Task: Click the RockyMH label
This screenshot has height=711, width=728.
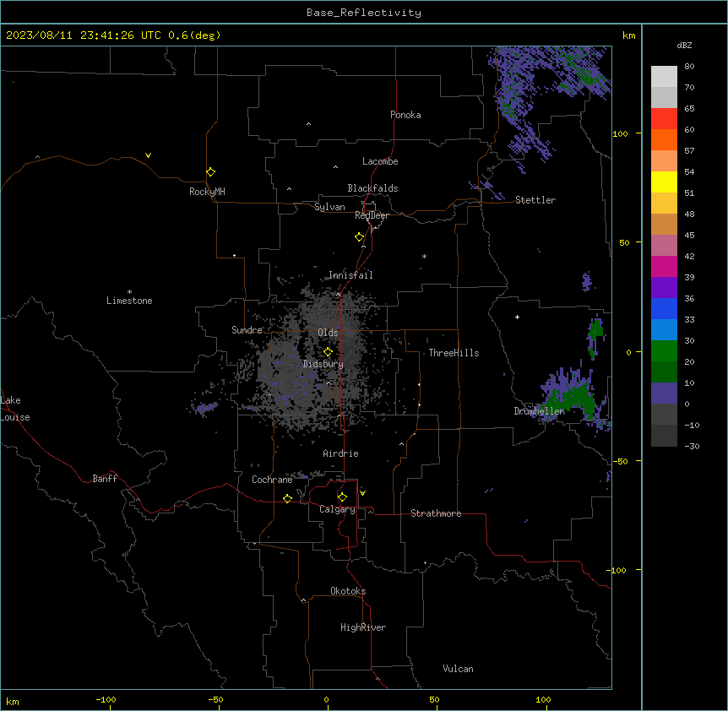Action: [x=207, y=192]
